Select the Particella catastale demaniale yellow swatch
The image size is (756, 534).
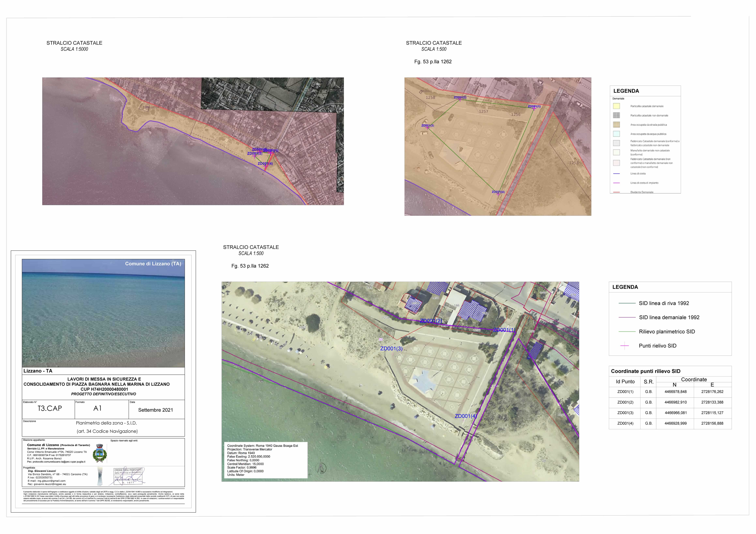coord(617,106)
